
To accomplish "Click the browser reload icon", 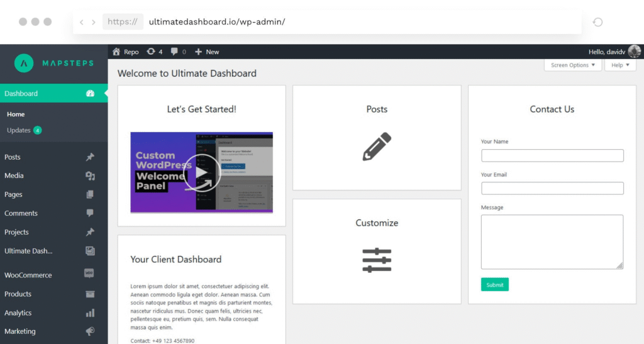I will (597, 22).
